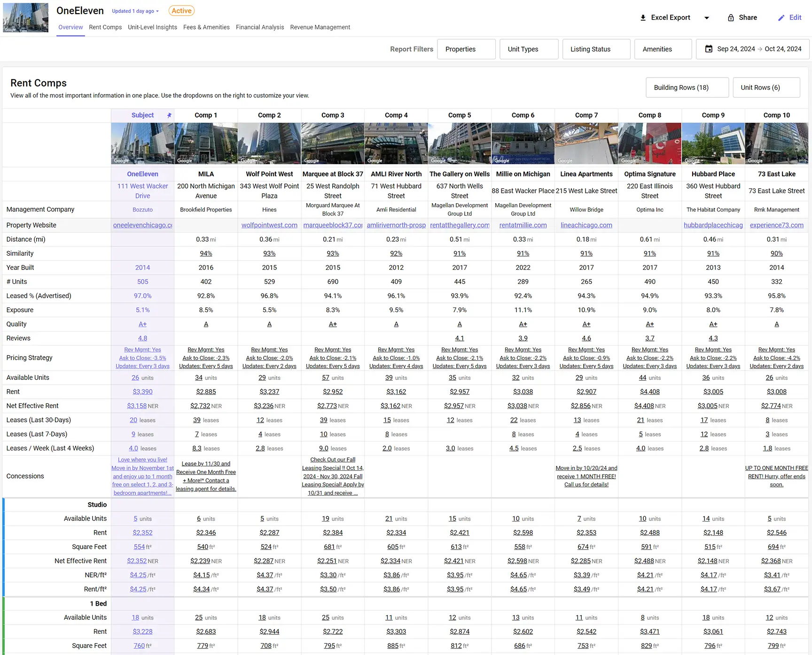Switch to the Rent Comps tab

105,27
